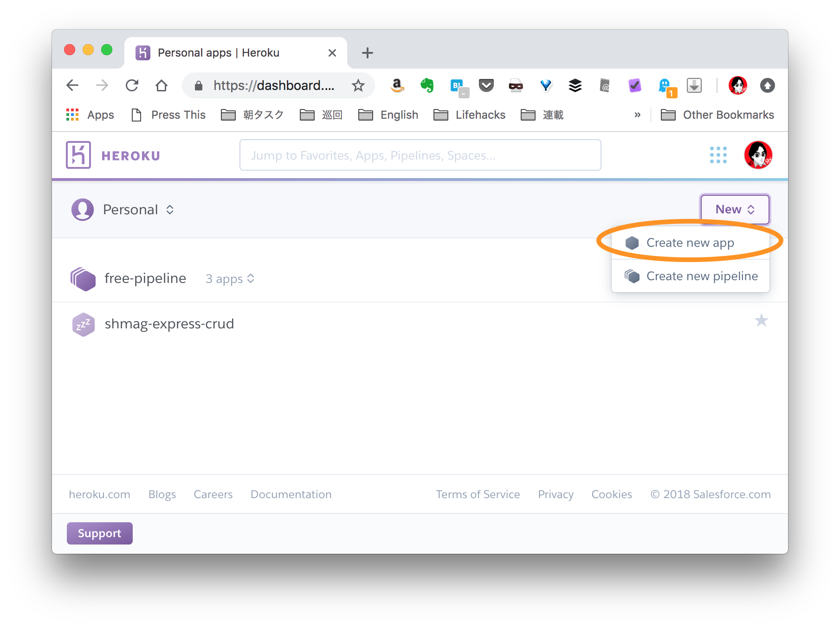Open the Privacy footer link
840x628 pixels.
point(556,494)
